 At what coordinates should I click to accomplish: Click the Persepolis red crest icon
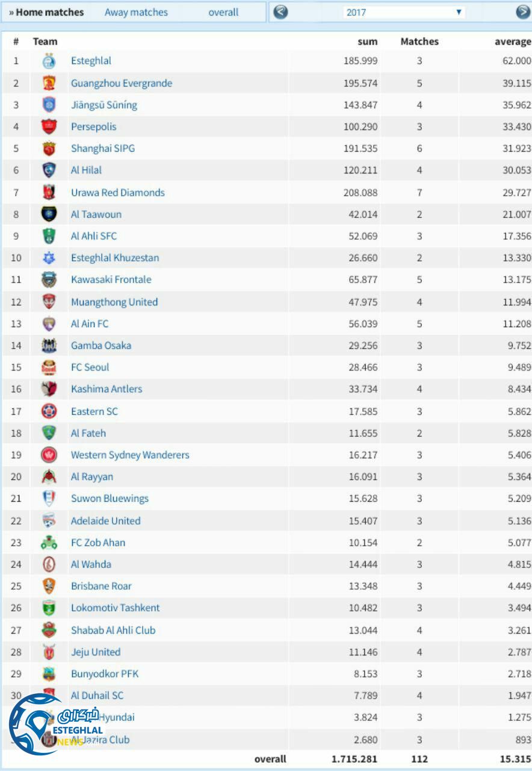click(x=49, y=127)
